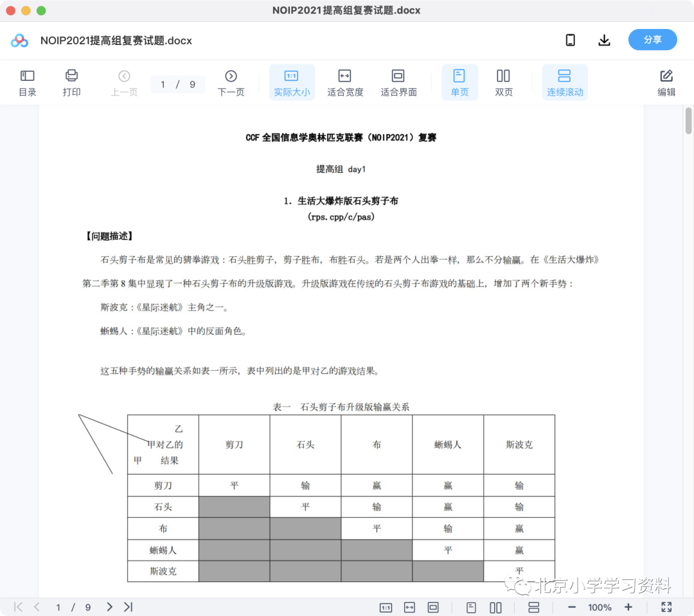Viewport: 694px width, 616px height.
Task: Jump to first page in bottom bar
Action: pyautogui.click(x=18, y=607)
